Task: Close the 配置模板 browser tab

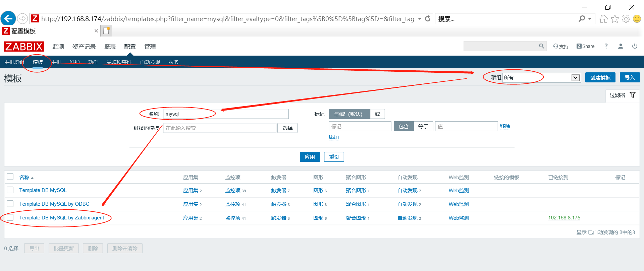Action: 96,31
